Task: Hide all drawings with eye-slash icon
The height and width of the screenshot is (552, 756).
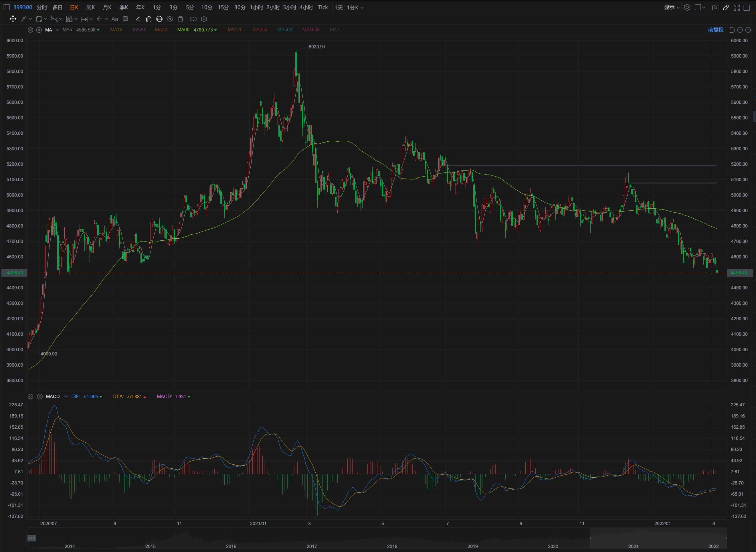Action: click(170, 19)
